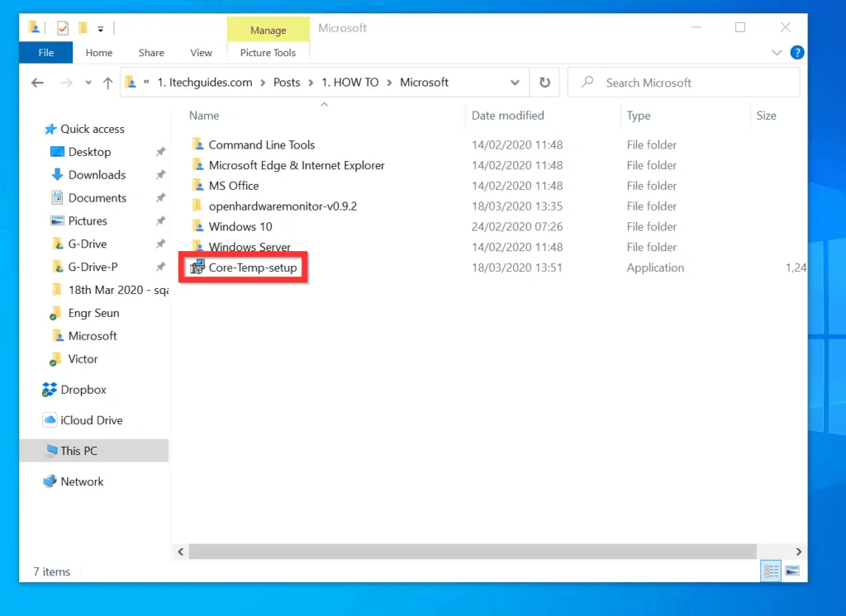Expand the address bar history dropdown
The image size is (846, 616).
coord(515,83)
